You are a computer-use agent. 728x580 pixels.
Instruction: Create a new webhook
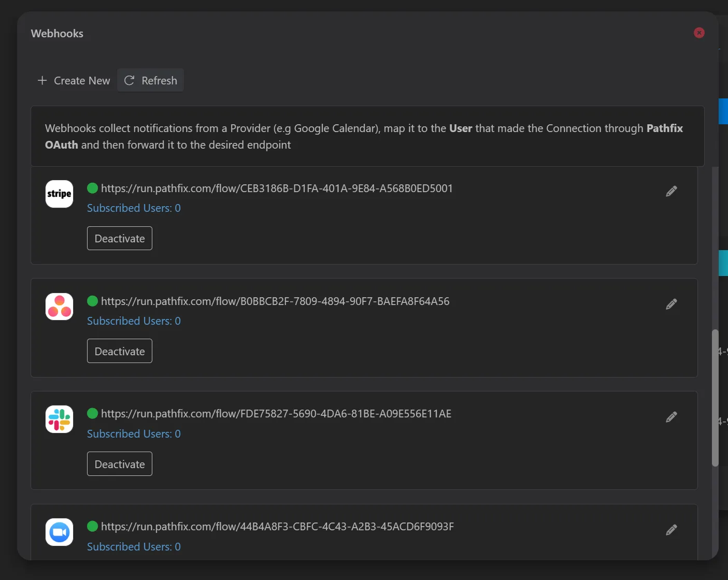74,80
